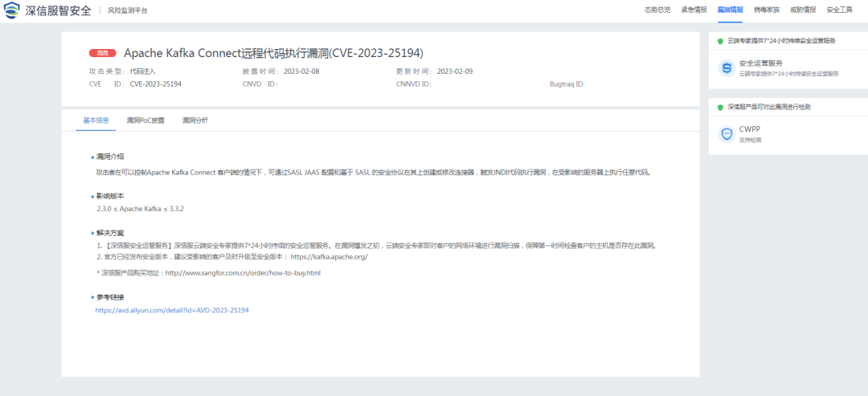Open the 安全工具 nav item
The height and width of the screenshot is (396, 868).
(839, 10)
